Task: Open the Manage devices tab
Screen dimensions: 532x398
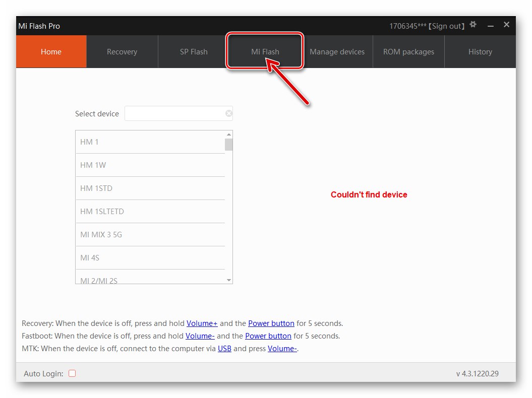Action: (337, 51)
